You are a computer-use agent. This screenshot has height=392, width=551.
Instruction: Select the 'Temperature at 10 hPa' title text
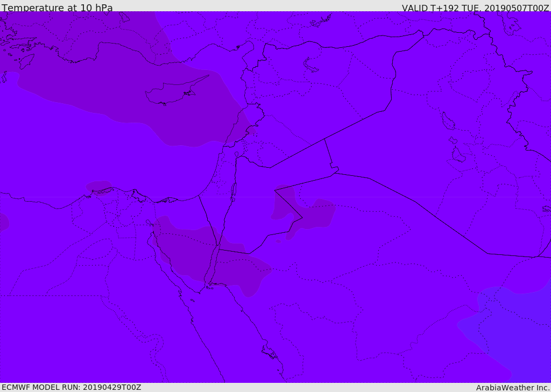click(57, 8)
